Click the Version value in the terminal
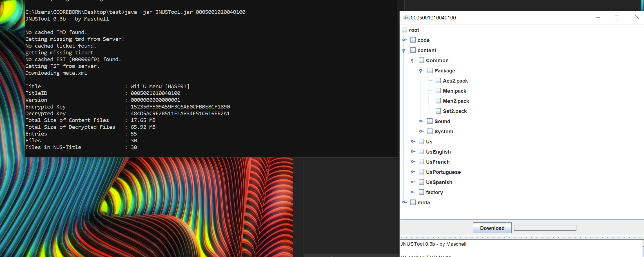 click(155, 100)
